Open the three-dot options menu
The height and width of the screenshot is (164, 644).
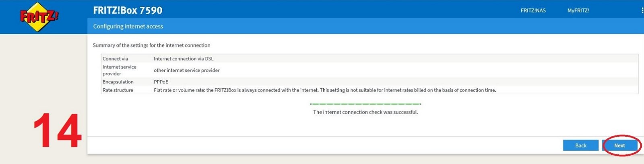click(642, 10)
